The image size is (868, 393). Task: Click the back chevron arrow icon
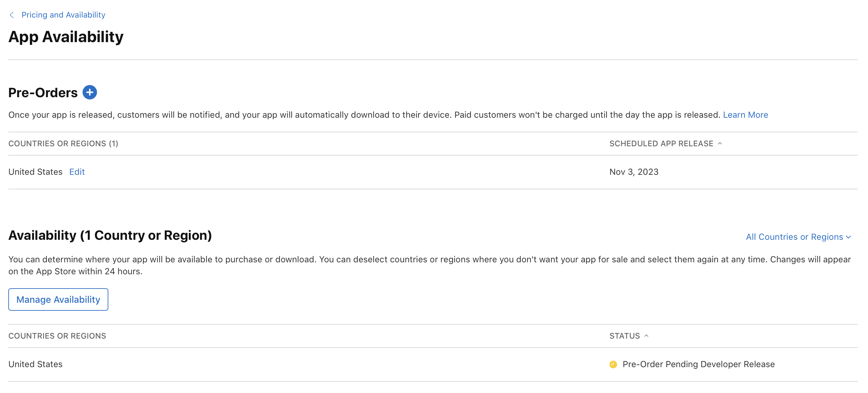tap(12, 15)
